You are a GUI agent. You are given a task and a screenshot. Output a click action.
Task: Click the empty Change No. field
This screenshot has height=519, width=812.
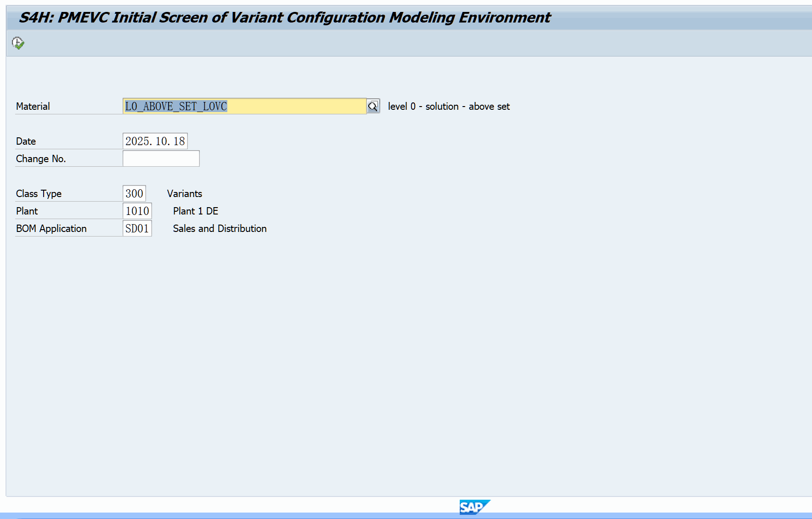(x=161, y=158)
